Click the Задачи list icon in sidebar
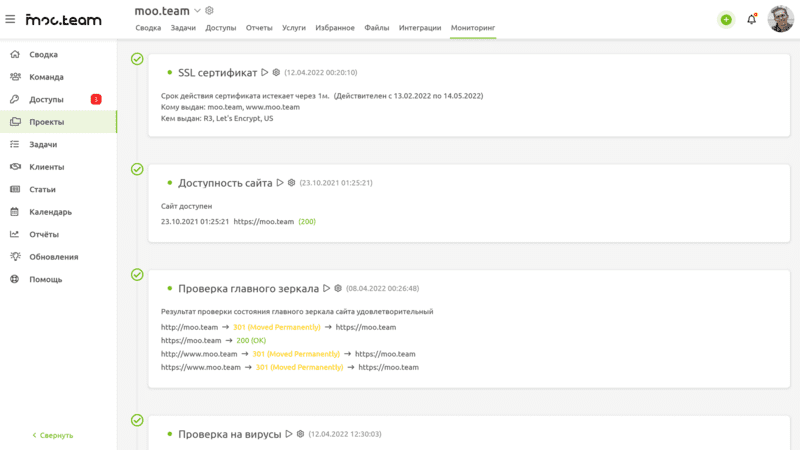This screenshot has height=450, width=800. (15, 144)
